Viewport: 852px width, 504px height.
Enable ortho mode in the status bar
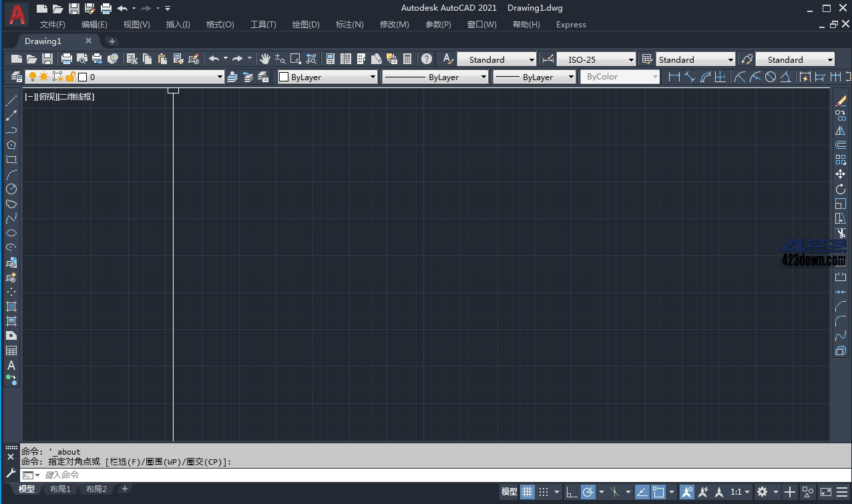point(571,492)
